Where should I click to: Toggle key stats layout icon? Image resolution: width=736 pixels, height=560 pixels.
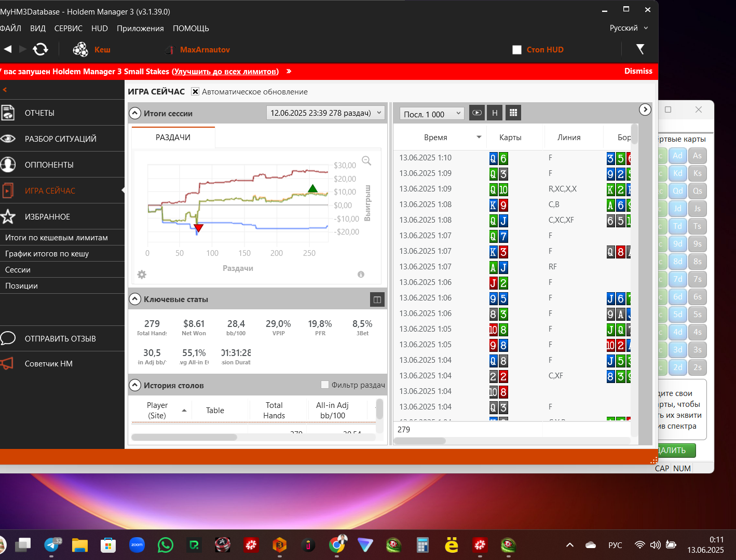coord(377,299)
